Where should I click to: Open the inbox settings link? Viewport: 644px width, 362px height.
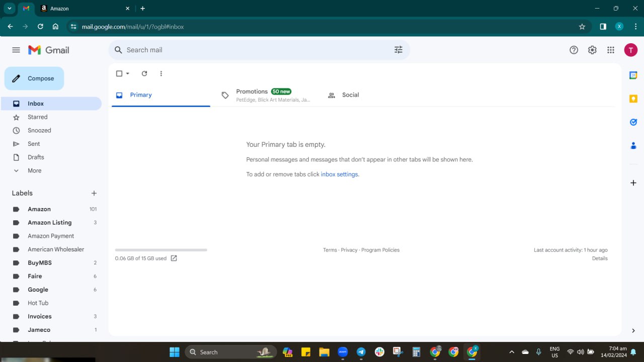pyautogui.click(x=340, y=174)
